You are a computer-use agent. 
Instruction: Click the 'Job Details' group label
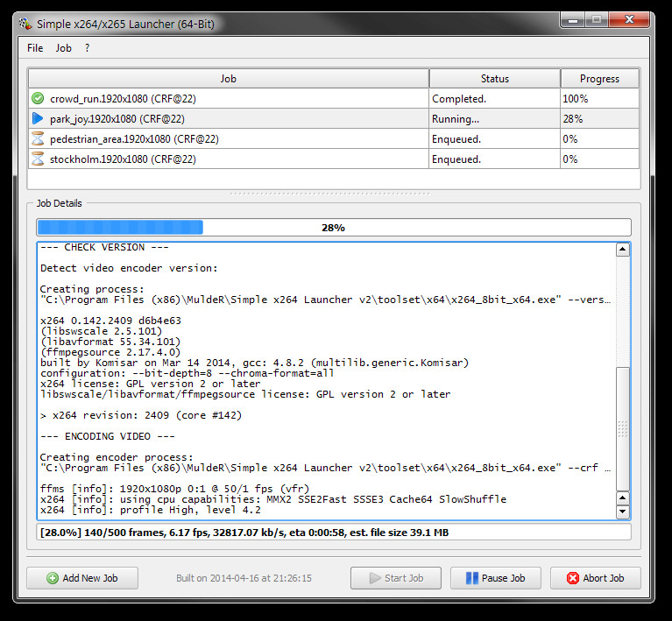click(x=60, y=203)
